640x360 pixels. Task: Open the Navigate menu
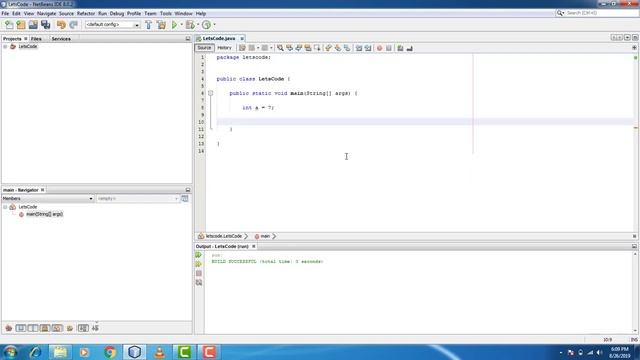47,13
